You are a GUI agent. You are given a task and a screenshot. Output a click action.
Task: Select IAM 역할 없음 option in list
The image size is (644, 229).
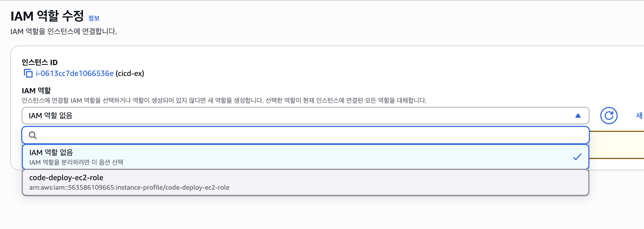click(305, 157)
